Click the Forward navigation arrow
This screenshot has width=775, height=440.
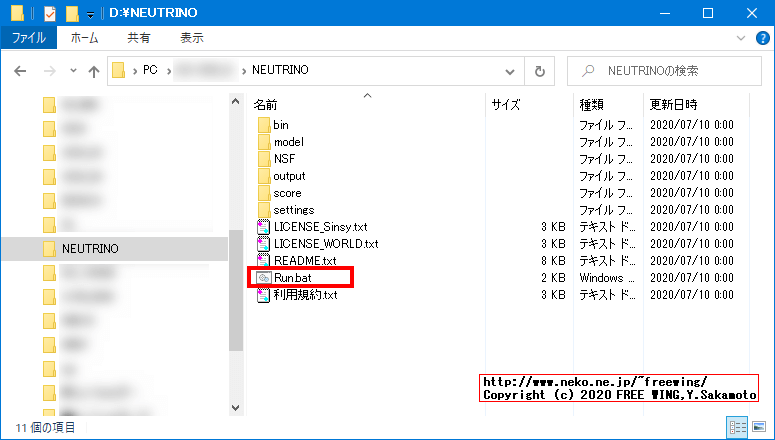49,71
